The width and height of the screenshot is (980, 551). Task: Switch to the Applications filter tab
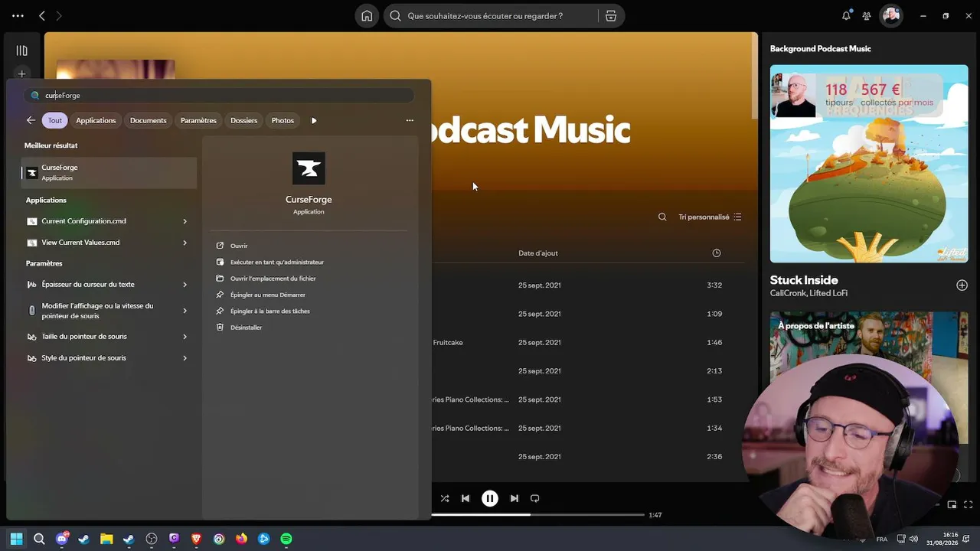[96, 120]
